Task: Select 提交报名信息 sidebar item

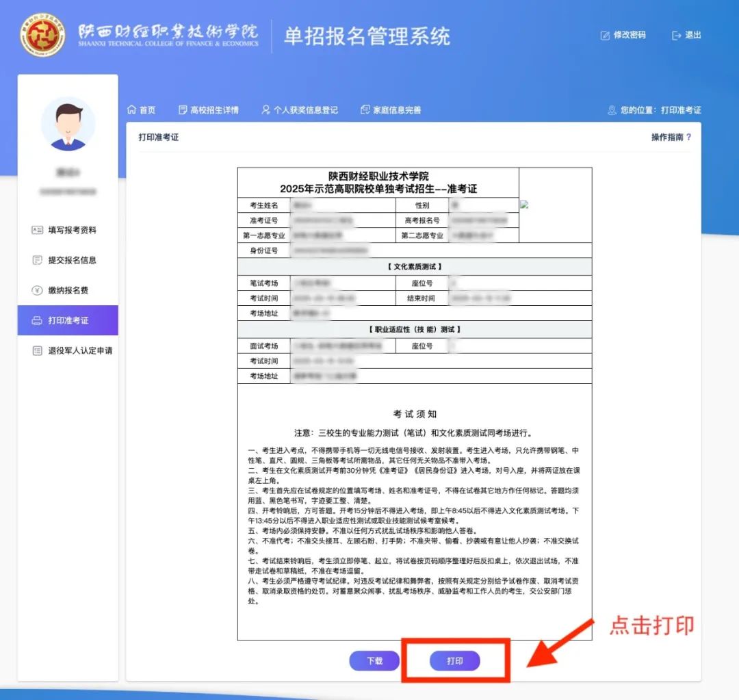Action: tap(72, 260)
